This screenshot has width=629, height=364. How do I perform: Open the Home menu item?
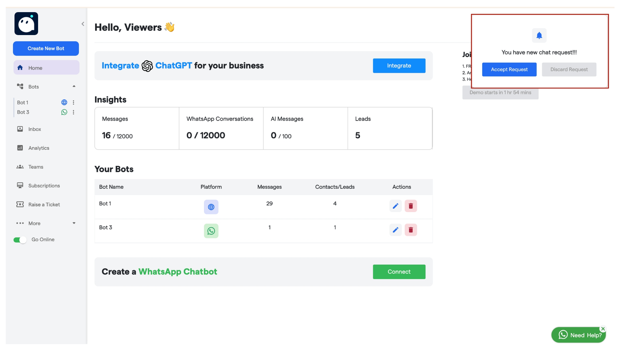coord(47,68)
